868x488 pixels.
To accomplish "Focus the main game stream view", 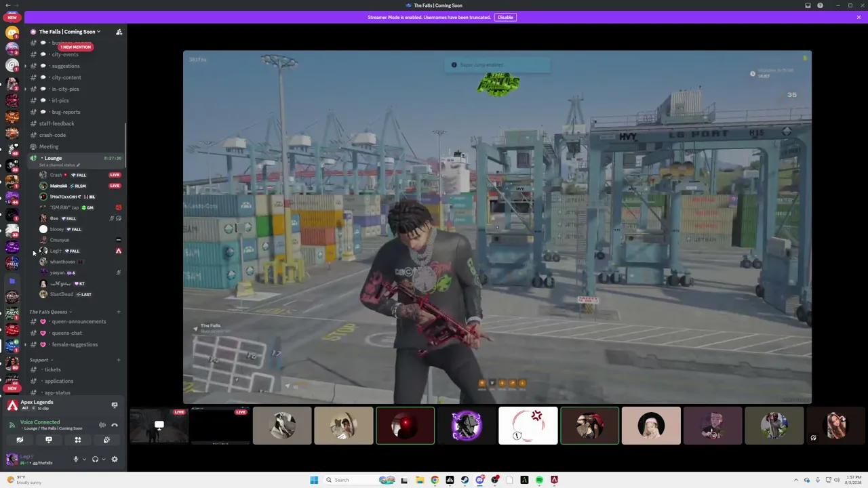I will tap(497, 227).
